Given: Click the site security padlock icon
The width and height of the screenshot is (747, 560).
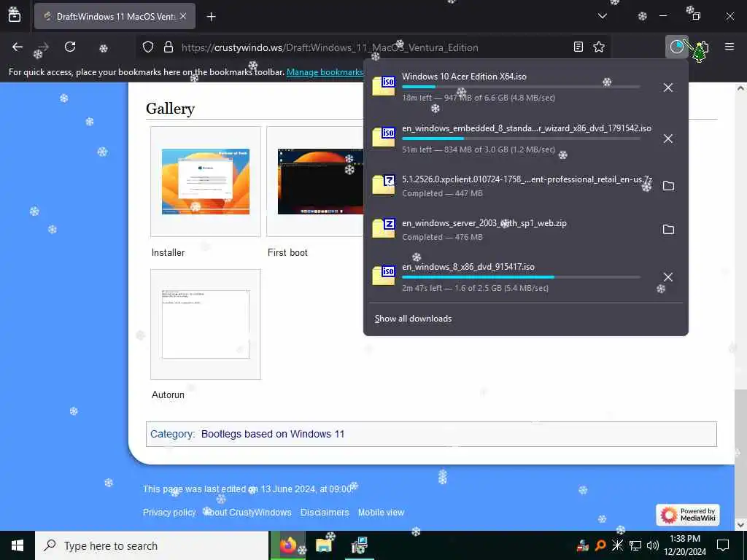Looking at the screenshot, I should pos(169,47).
